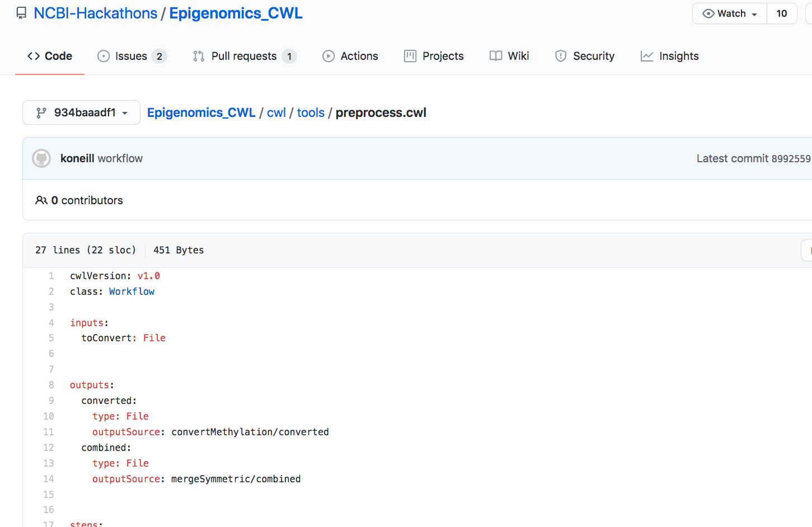Image resolution: width=812 pixels, height=527 pixels.
Task: Open the Projects tab
Action: pos(434,56)
